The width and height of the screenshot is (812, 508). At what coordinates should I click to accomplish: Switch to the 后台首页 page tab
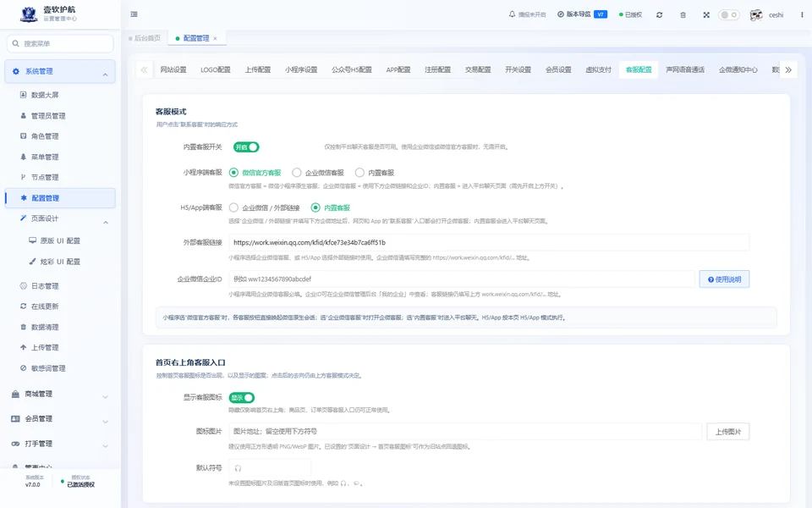(x=145, y=38)
